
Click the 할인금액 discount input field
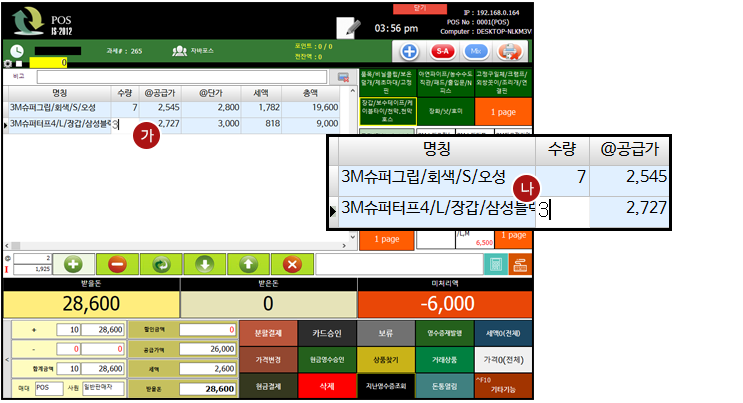tap(208, 330)
